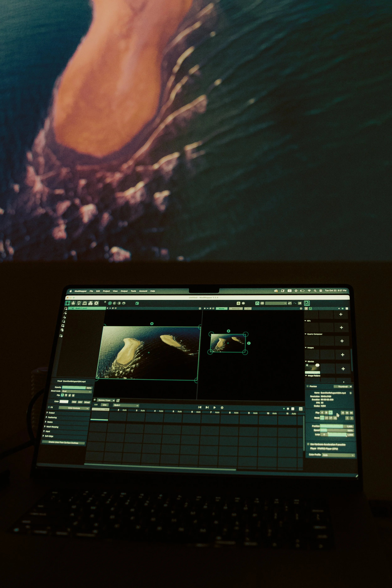Open the Bank-1 dropdown
This screenshot has height=588, width=392.
126,405
